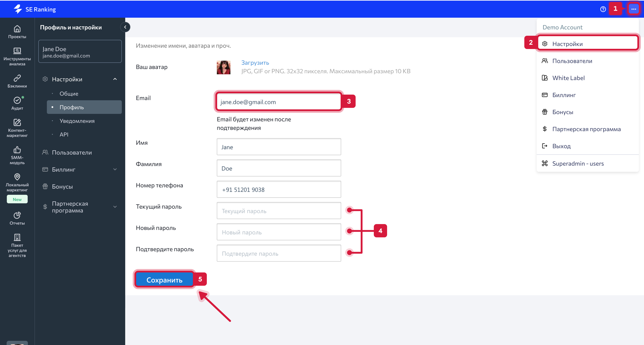Image resolution: width=644 pixels, height=345 pixels.
Task: Open Проекты from the left sidebar
Action: (x=17, y=32)
